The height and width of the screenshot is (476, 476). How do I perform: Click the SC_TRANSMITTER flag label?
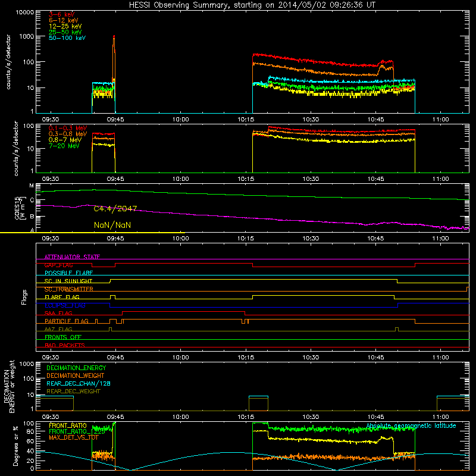point(69,289)
